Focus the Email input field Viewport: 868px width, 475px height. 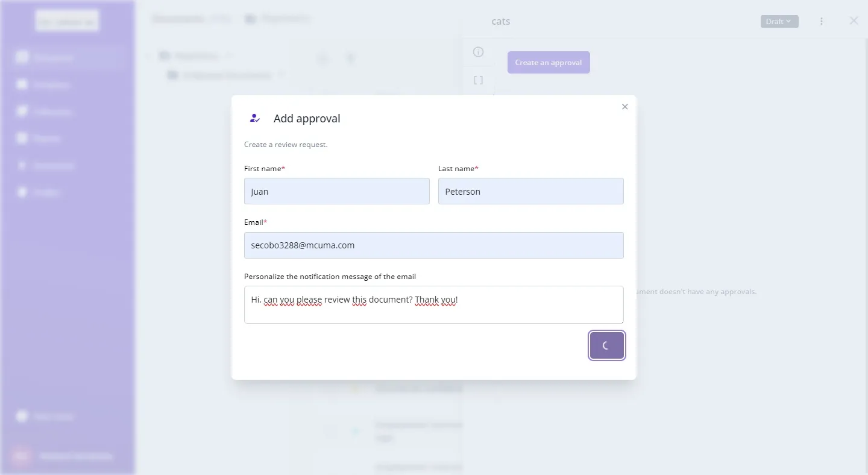(433, 245)
